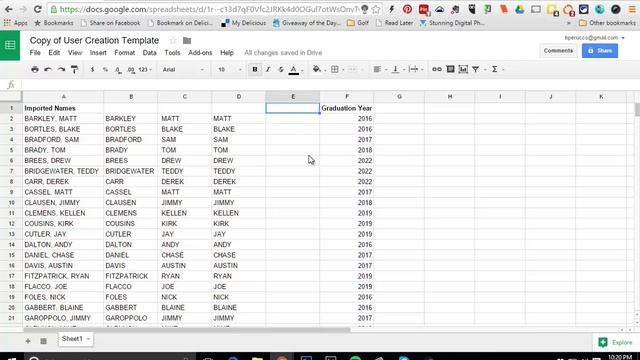Bookmark page with the address bar star

376,9
